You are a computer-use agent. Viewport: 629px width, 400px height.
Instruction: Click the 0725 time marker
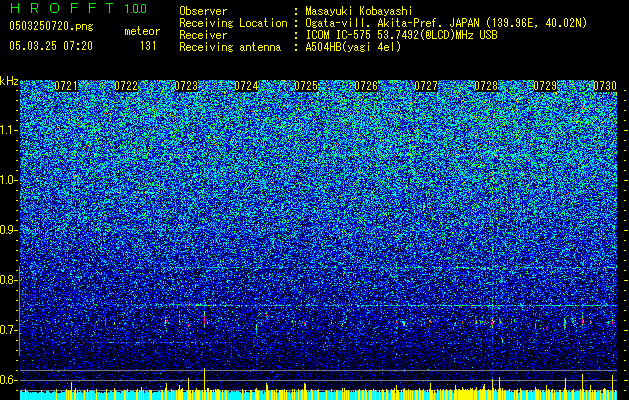pos(306,86)
